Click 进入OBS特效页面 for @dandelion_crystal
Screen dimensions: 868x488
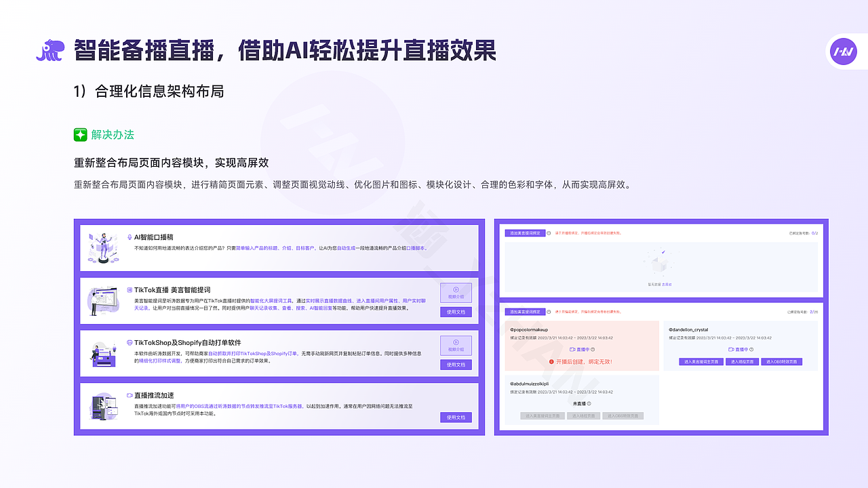tap(782, 362)
